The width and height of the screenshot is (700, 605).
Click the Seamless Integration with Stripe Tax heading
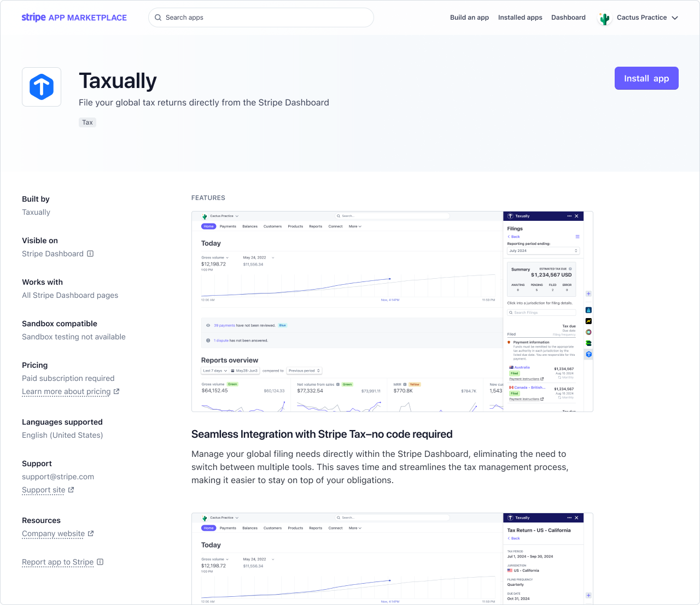(322, 434)
